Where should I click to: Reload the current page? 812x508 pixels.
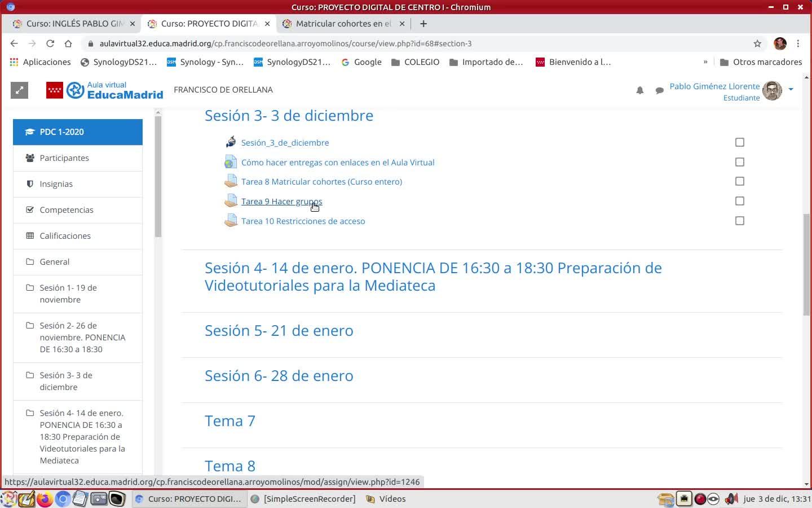50,43
